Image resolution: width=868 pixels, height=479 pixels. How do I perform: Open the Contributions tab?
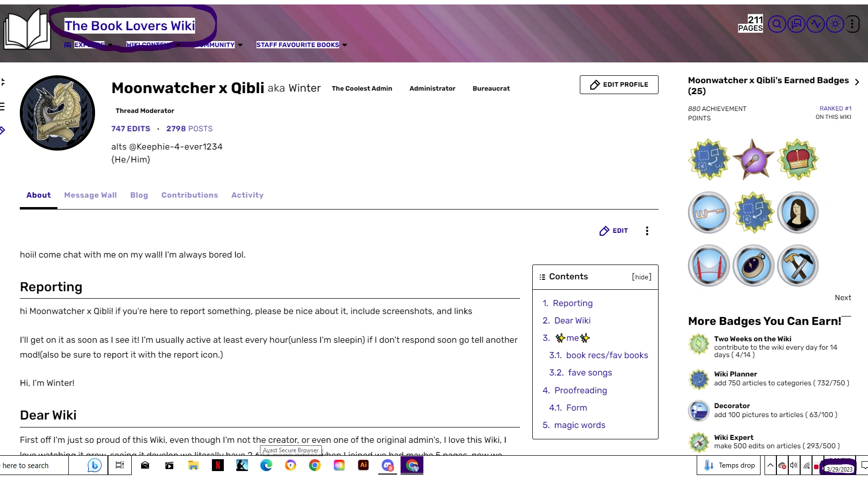pos(190,195)
